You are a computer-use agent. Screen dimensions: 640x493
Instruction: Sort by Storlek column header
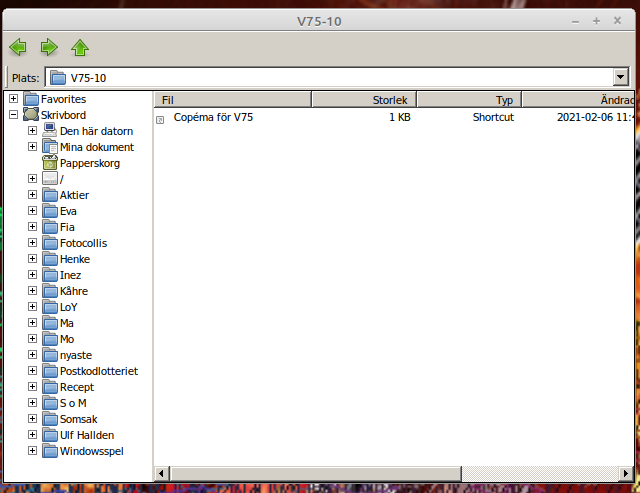[x=365, y=100]
